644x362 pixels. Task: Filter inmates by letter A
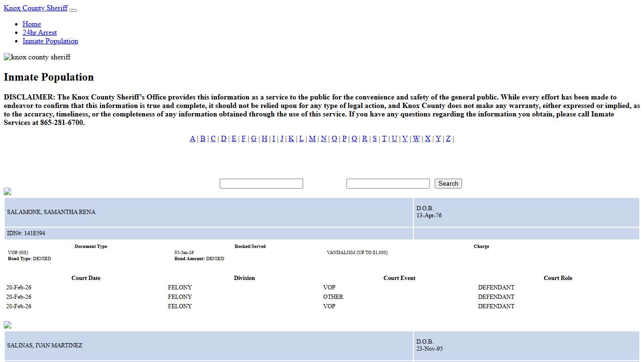click(x=192, y=139)
